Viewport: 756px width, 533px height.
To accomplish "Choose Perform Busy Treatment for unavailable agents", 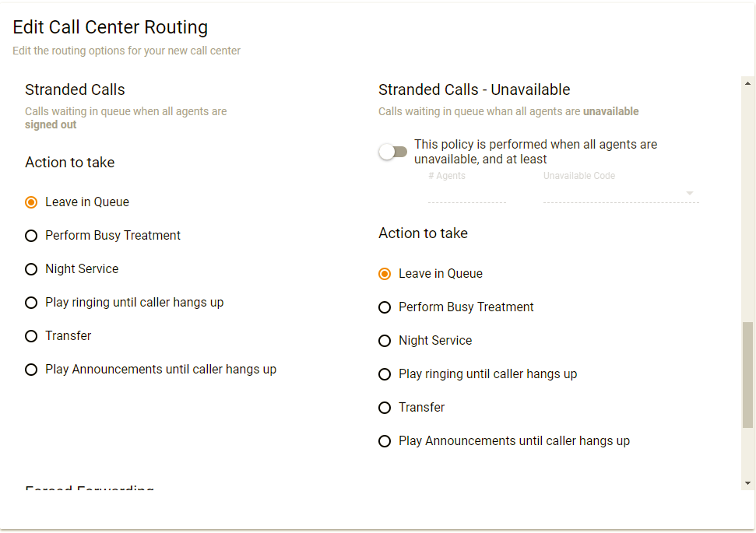I will coord(385,307).
